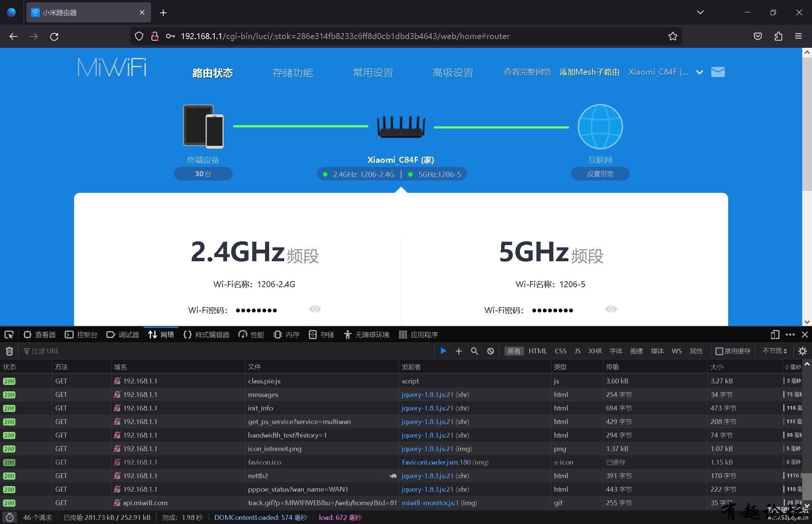Start performance analysis stopwatch
Image resolution: width=812 pixels, height=524 pixels.
pos(10,517)
